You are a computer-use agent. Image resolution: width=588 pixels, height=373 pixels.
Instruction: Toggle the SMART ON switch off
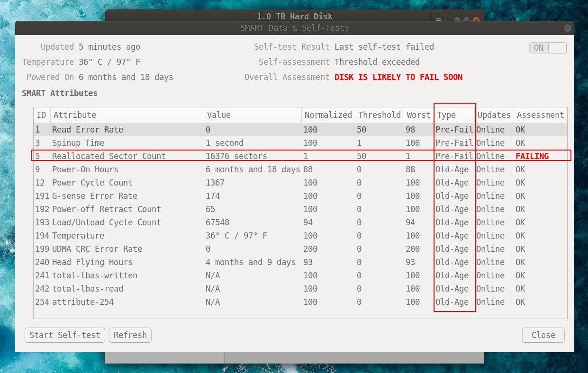548,48
